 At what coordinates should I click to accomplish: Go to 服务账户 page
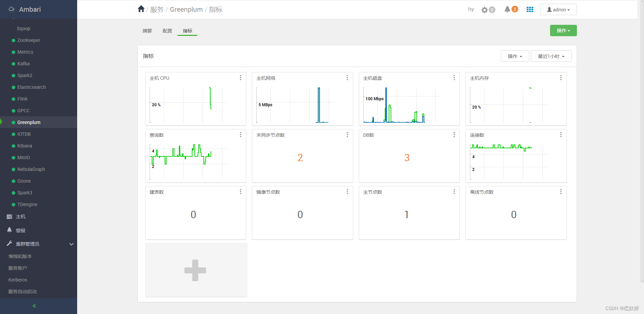(x=18, y=268)
